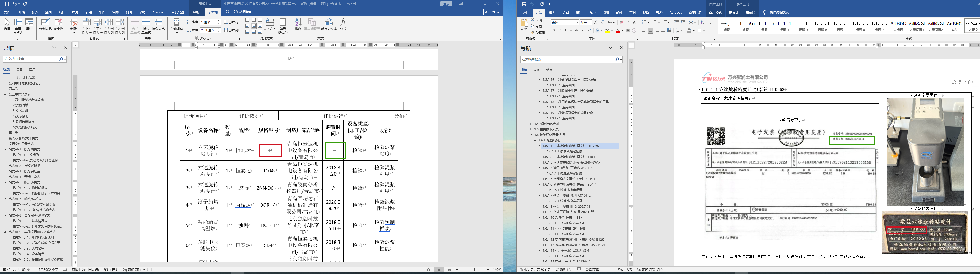The image size is (980, 274).
Task: Click yellow text highlight color in right window
Action: point(608,30)
